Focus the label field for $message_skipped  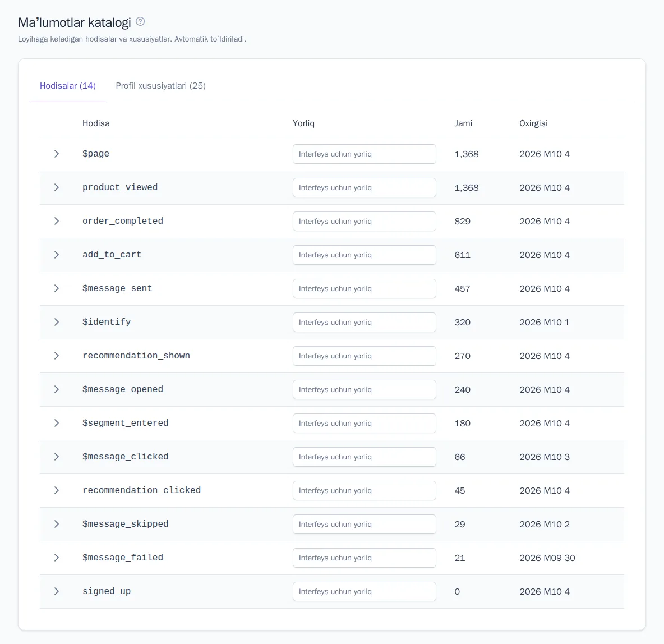(x=364, y=524)
